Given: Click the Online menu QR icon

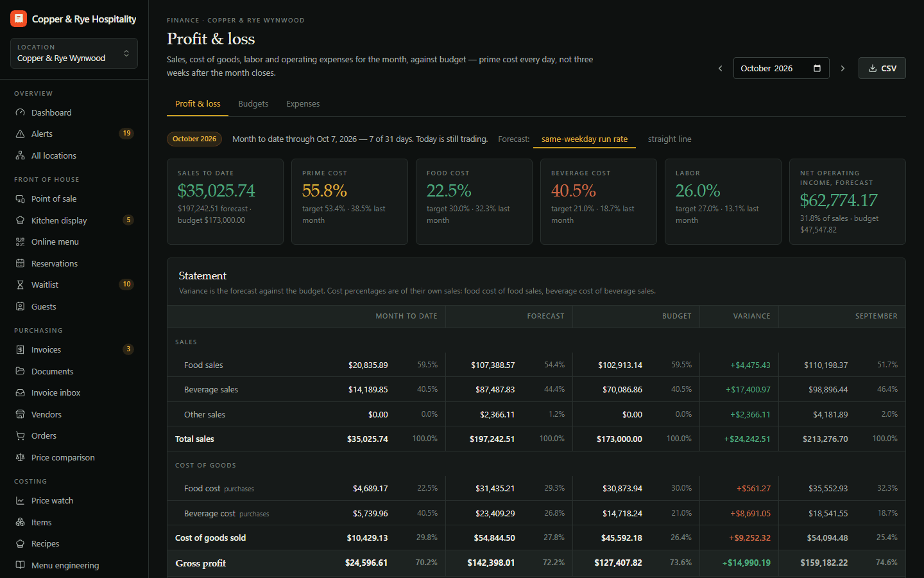Looking at the screenshot, I should pos(20,241).
